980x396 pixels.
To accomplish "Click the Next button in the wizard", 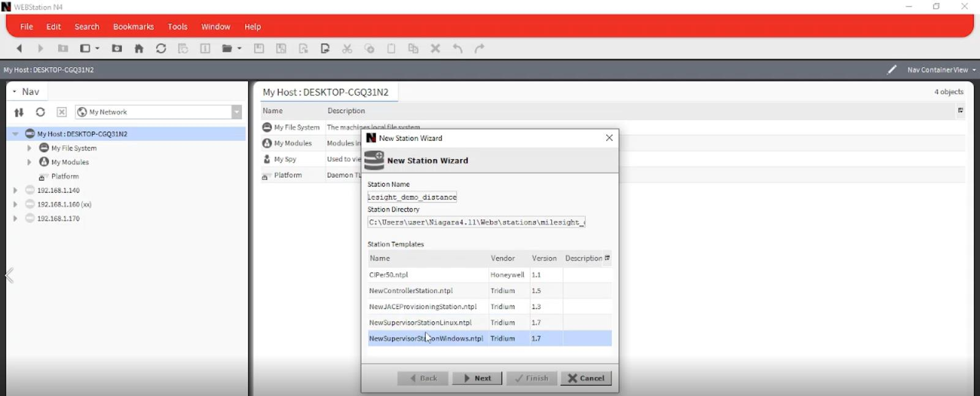I will pyautogui.click(x=477, y=378).
